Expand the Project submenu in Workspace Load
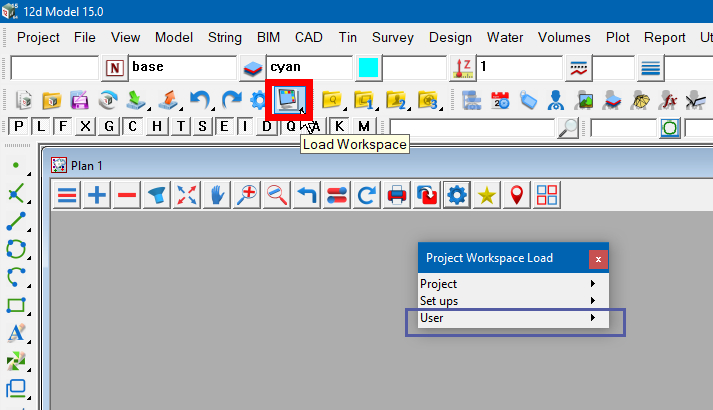 click(x=513, y=284)
